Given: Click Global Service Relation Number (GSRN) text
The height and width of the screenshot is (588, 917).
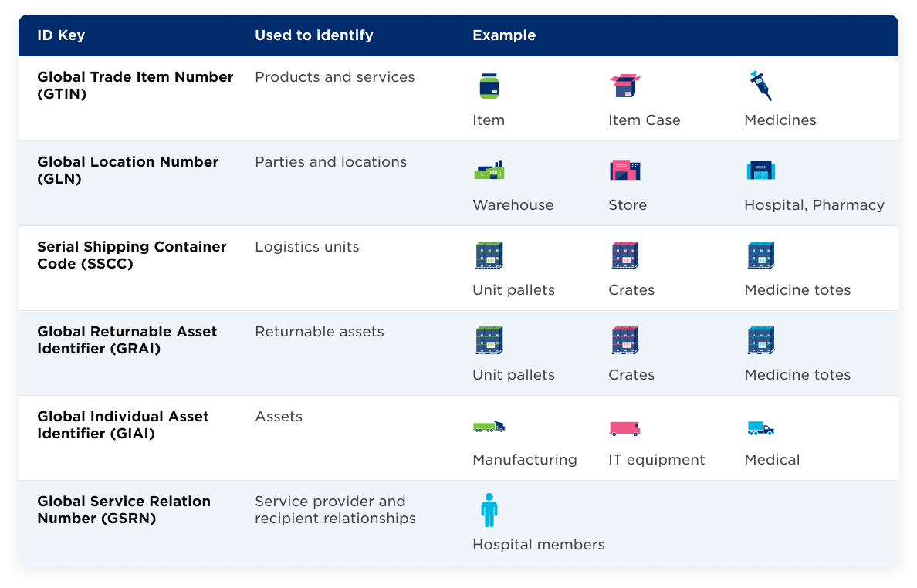Looking at the screenshot, I should pos(124,510).
